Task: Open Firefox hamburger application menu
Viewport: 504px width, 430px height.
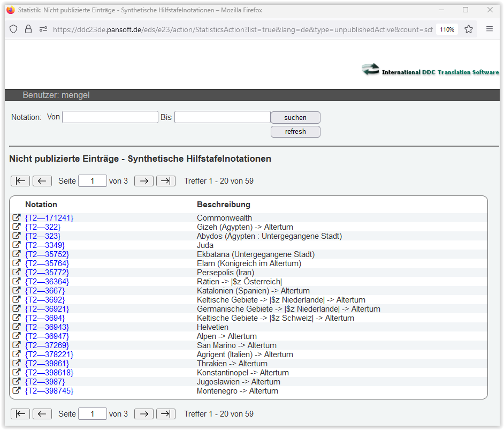Action: [490, 29]
